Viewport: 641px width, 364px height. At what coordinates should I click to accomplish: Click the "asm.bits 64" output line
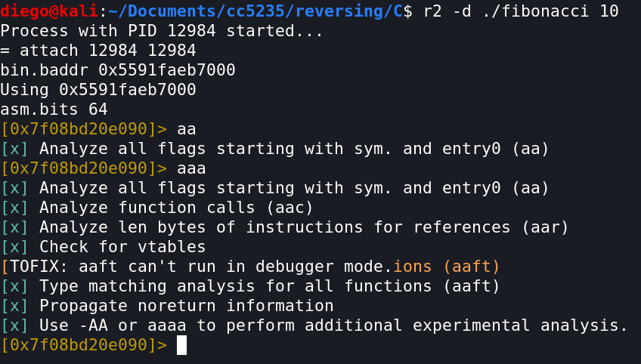point(54,110)
